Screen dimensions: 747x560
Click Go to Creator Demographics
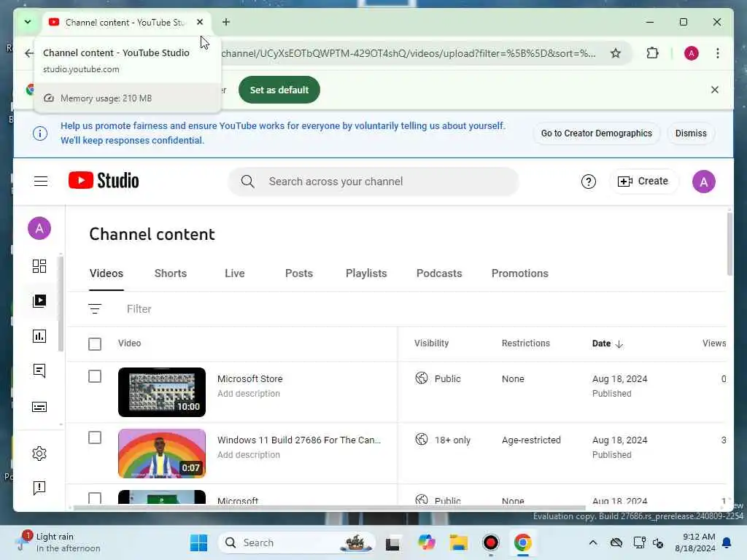pos(597,133)
